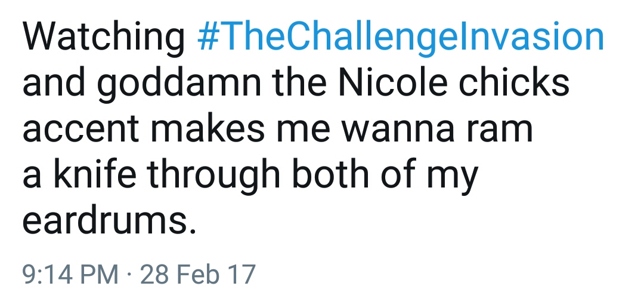Viewport: 644px width, 289px height.
Task: Click the word the before Nicole
Action: [299, 82]
